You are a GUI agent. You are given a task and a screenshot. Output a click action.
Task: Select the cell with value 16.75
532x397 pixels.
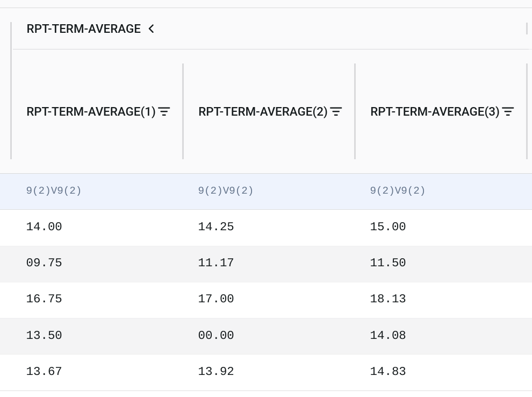97,300
